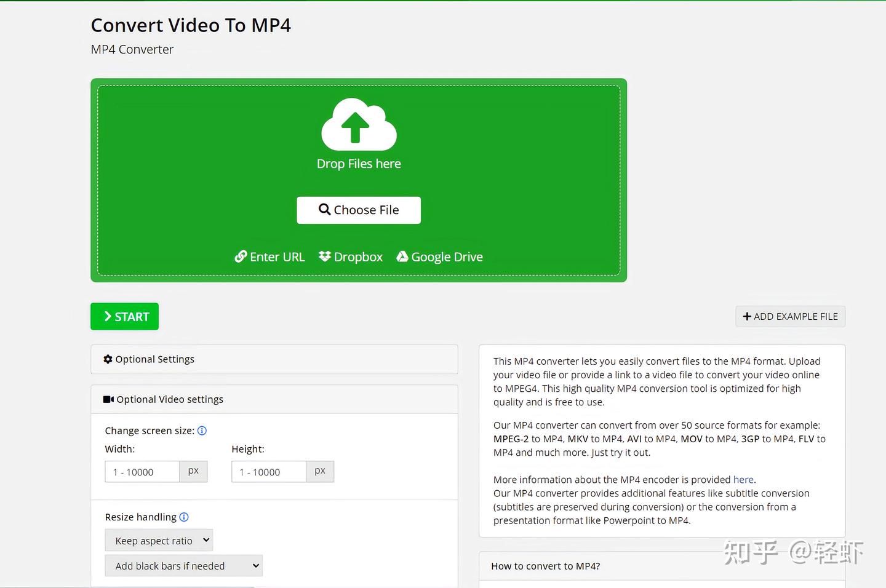Image resolution: width=886 pixels, height=588 pixels.
Task: Open the Google Drive upload option
Action: (x=402, y=256)
